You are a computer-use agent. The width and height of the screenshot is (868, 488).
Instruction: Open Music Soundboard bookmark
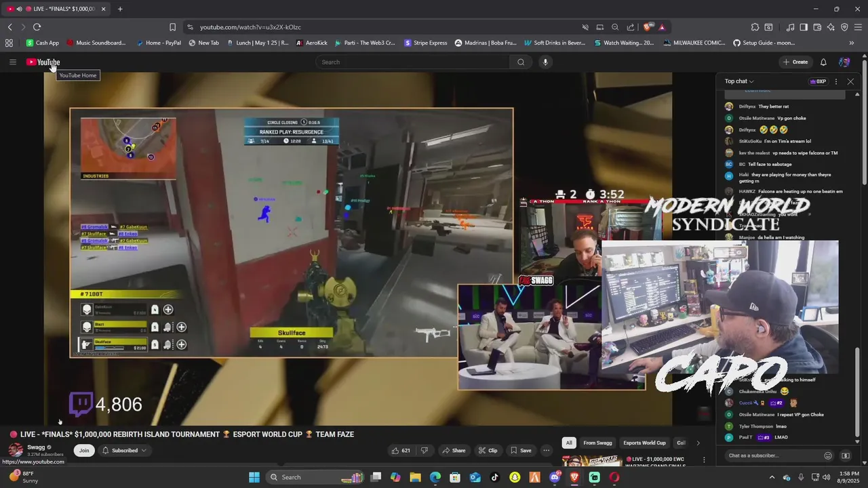coord(96,43)
